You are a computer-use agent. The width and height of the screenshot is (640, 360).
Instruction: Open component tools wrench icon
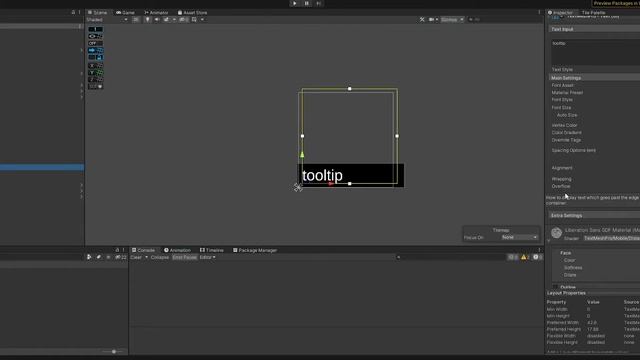tap(422, 20)
